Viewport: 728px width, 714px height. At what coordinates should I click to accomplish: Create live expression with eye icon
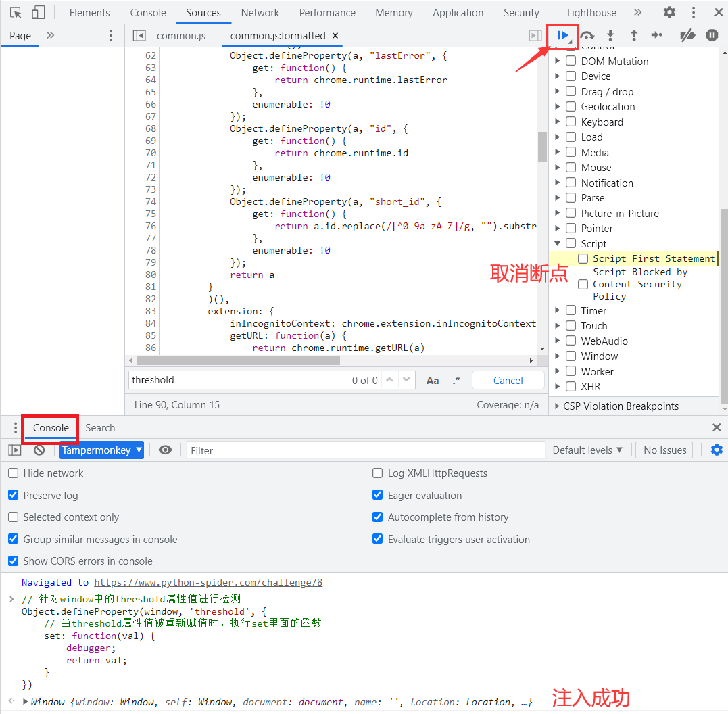click(x=165, y=450)
